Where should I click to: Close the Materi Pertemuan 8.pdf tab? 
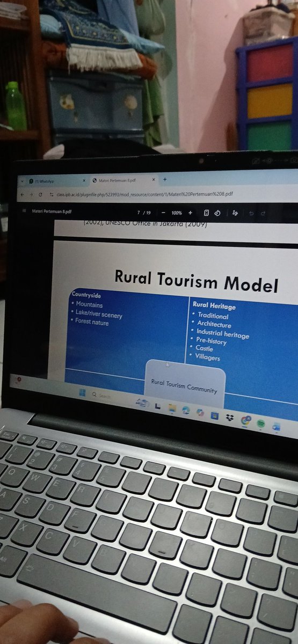[x=154, y=180]
